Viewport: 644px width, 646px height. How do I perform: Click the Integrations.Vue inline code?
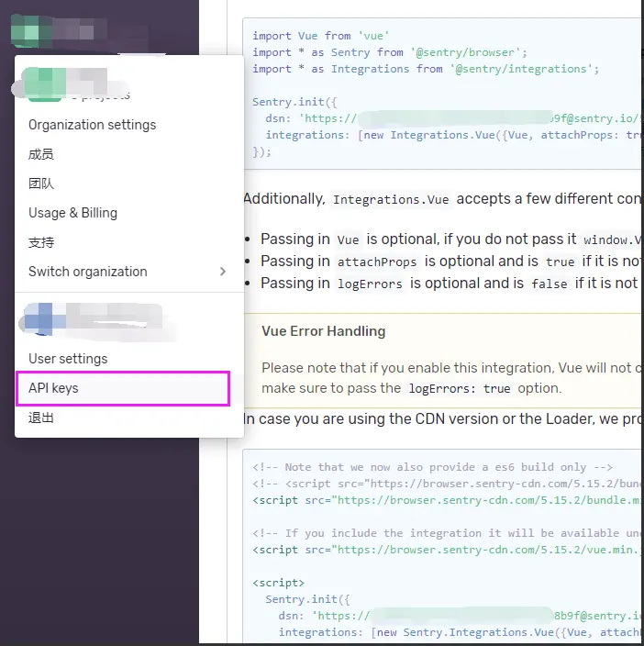click(391, 200)
